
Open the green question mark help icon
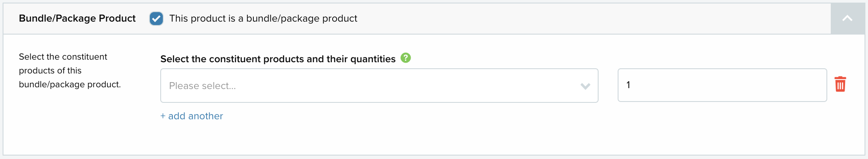click(405, 58)
